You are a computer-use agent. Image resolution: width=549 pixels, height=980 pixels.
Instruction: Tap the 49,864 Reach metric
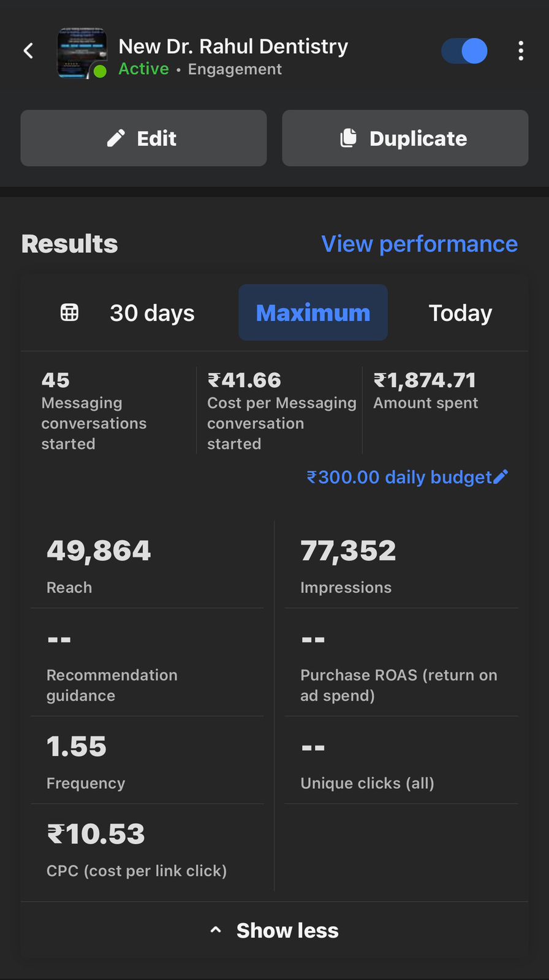coord(99,565)
